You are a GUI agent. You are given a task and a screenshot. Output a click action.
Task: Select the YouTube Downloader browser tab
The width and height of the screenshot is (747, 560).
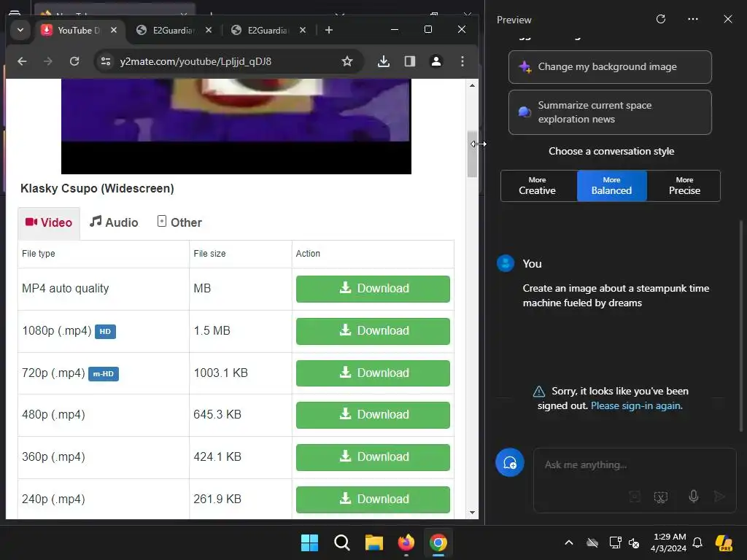coord(79,30)
